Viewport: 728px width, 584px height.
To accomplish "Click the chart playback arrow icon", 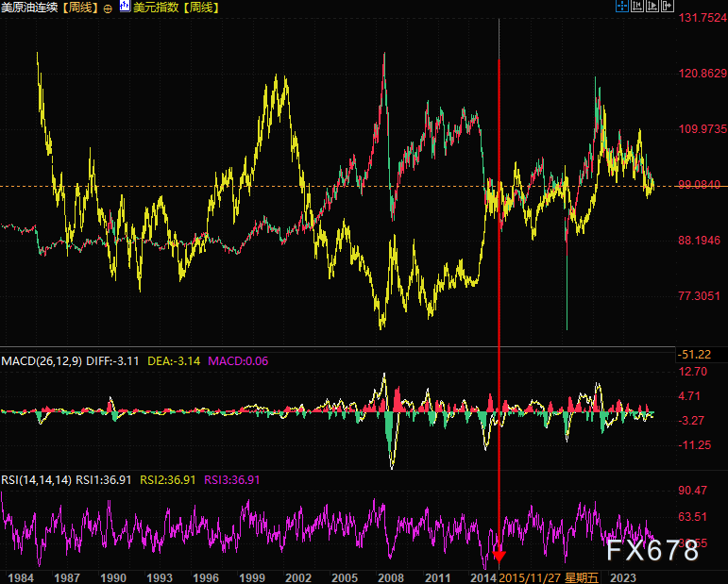I will 652,8.
